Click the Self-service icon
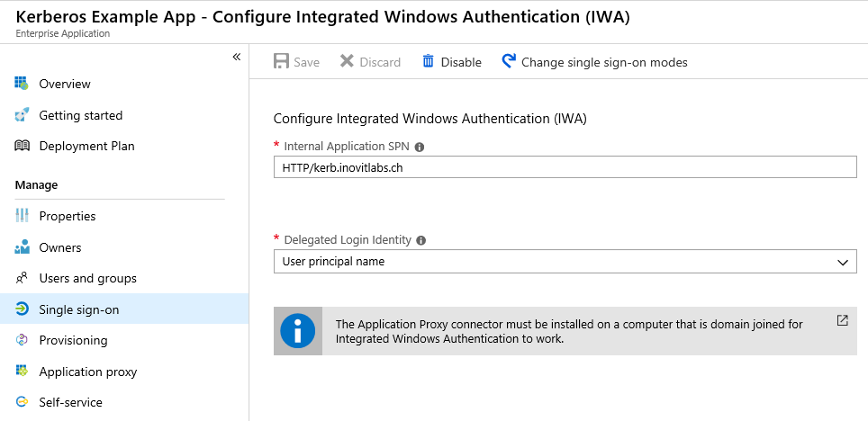 click(x=22, y=402)
